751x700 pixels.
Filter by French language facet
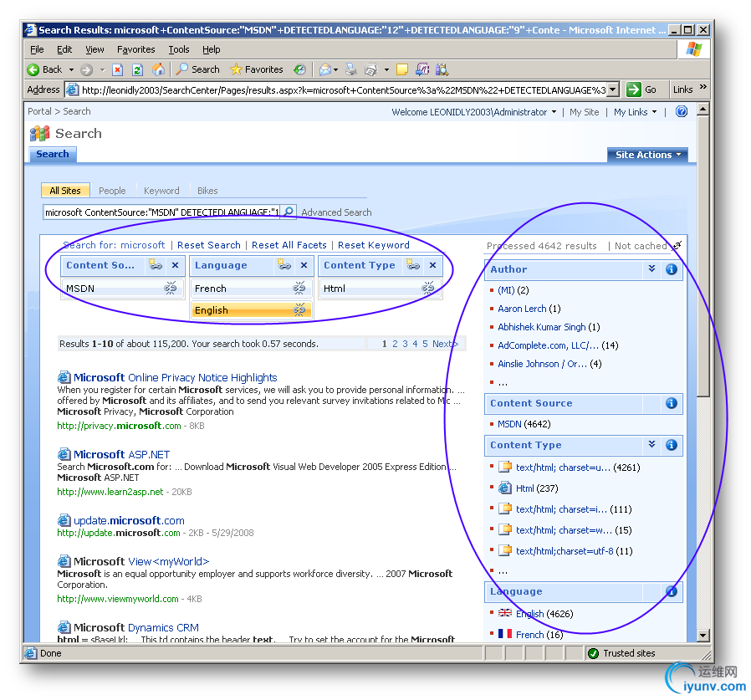point(529,635)
